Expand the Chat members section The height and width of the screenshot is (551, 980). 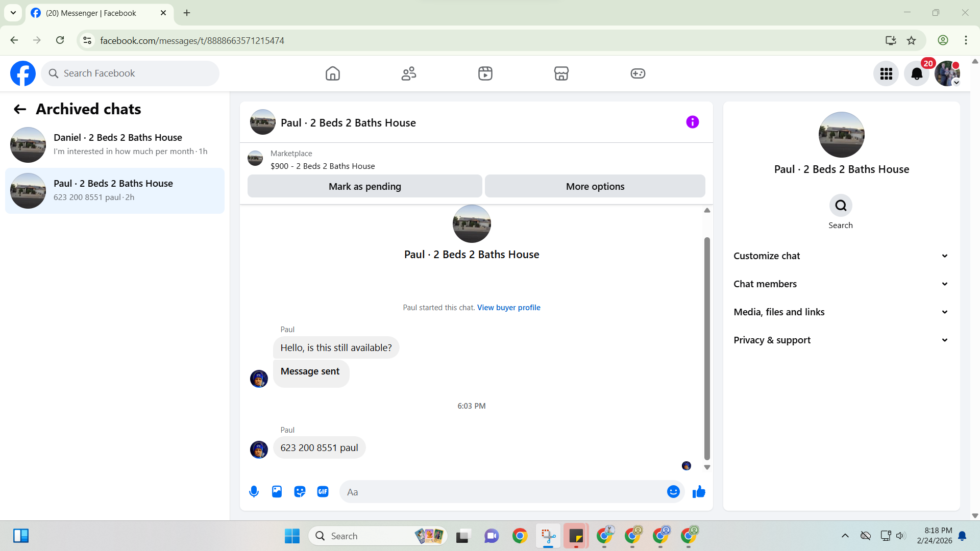point(841,284)
